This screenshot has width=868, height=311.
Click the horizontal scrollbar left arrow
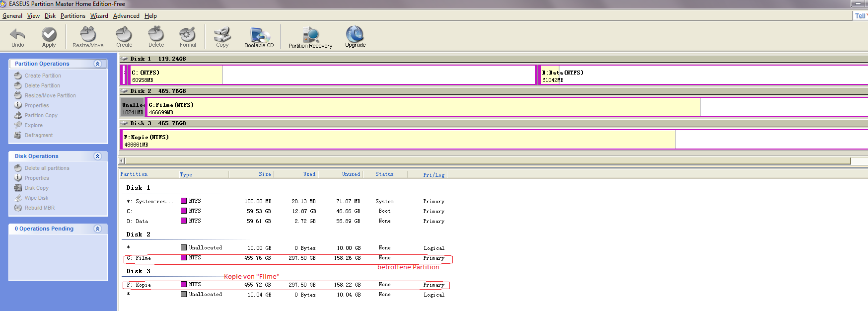[x=122, y=161]
